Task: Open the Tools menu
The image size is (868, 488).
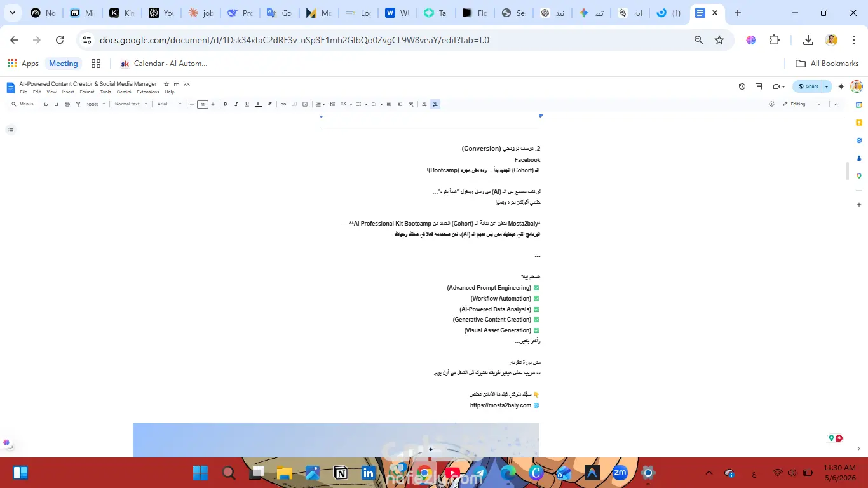Action: pos(105,92)
